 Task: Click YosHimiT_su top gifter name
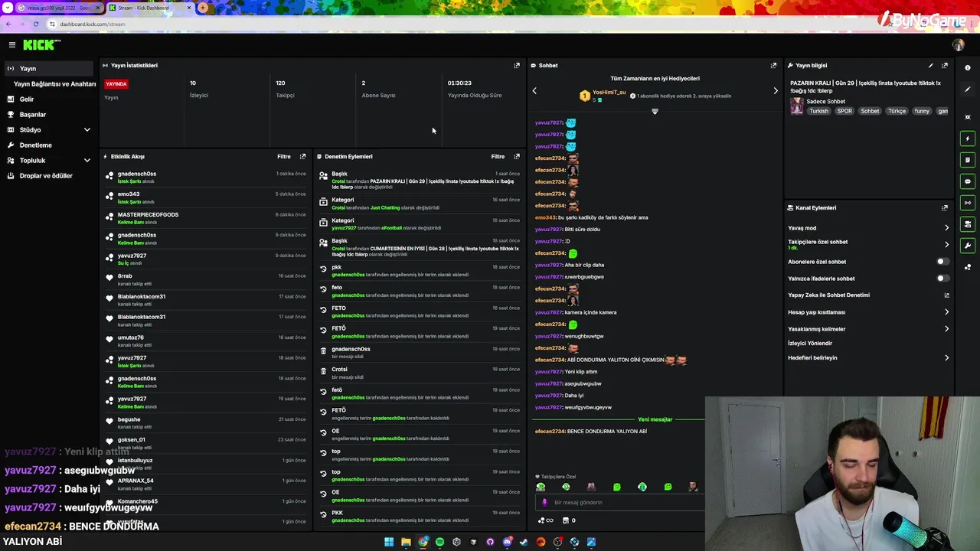(x=609, y=92)
